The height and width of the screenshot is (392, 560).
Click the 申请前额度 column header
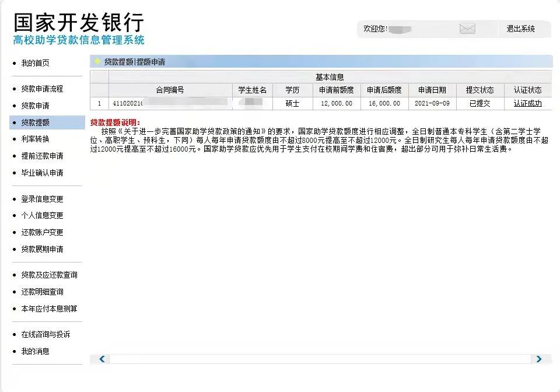coord(336,90)
